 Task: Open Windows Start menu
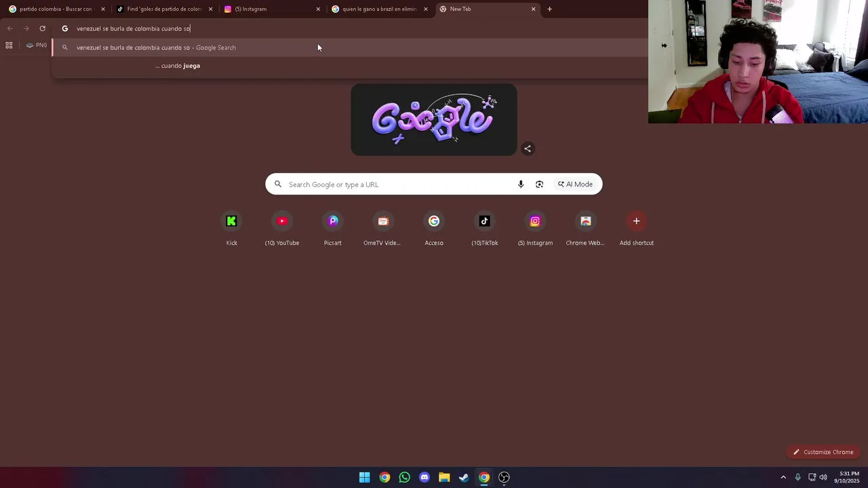[x=364, y=477]
